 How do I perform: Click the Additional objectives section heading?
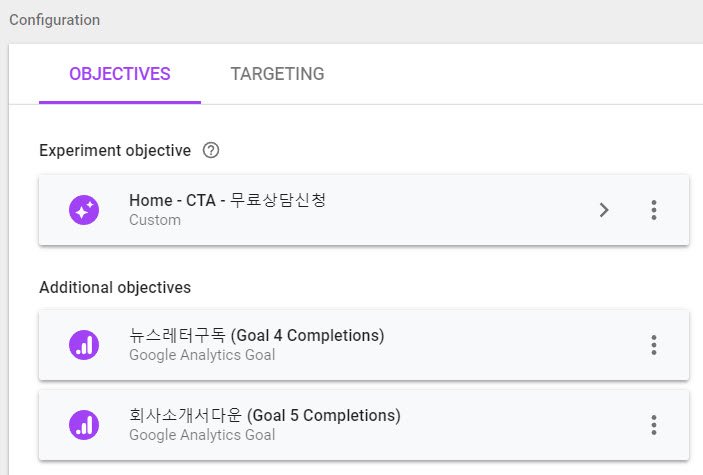(115, 287)
